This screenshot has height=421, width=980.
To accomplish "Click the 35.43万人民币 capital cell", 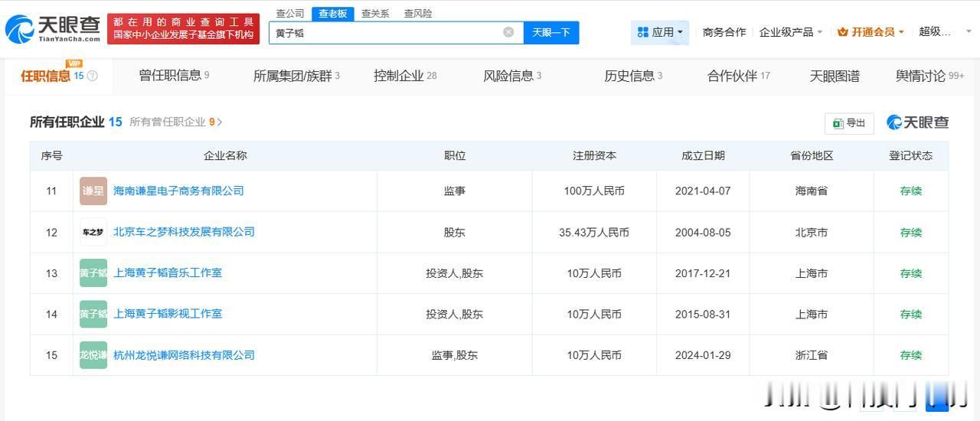I will 594,232.
